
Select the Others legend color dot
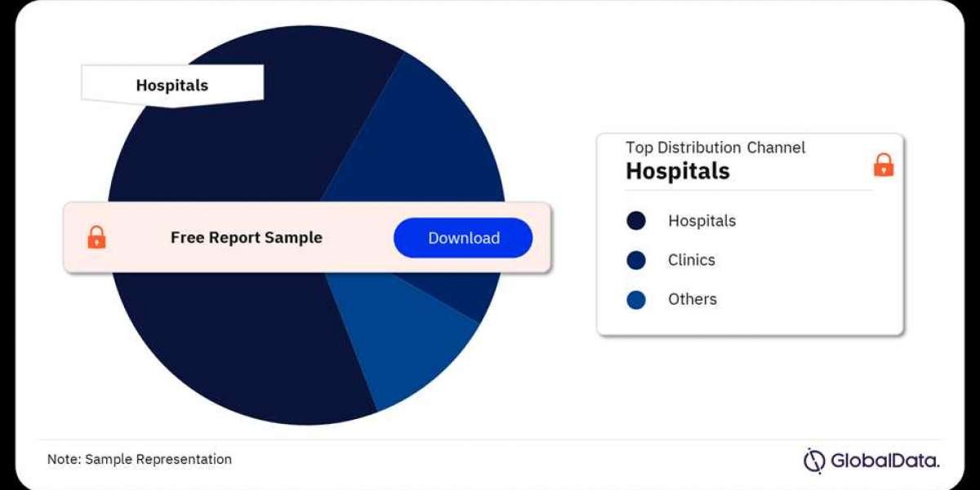(636, 299)
